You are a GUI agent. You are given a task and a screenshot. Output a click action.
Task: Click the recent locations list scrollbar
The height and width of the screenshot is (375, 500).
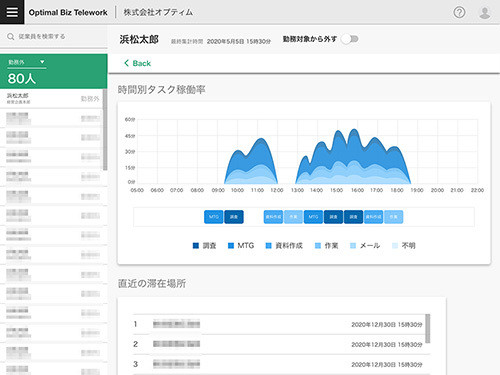coord(428,328)
